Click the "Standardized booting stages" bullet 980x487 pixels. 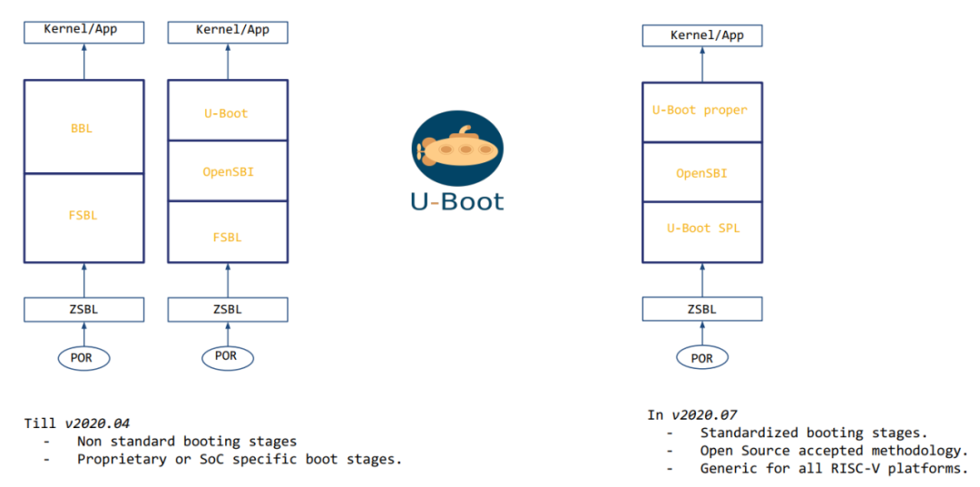[x=813, y=433]
